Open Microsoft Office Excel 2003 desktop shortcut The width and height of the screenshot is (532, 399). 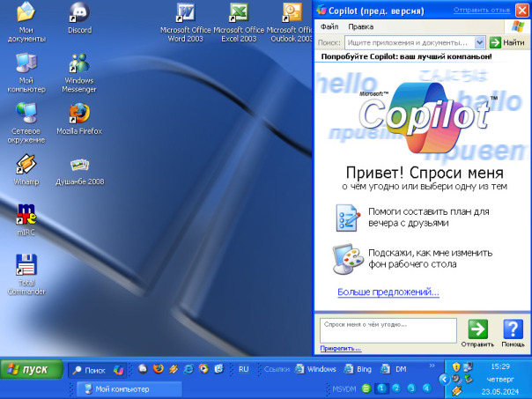(239, 22)
